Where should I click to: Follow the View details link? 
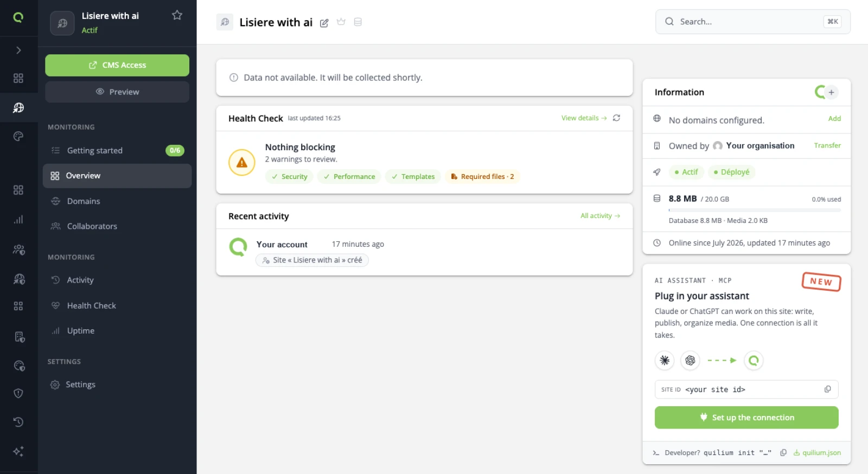(x=584, y=118)
